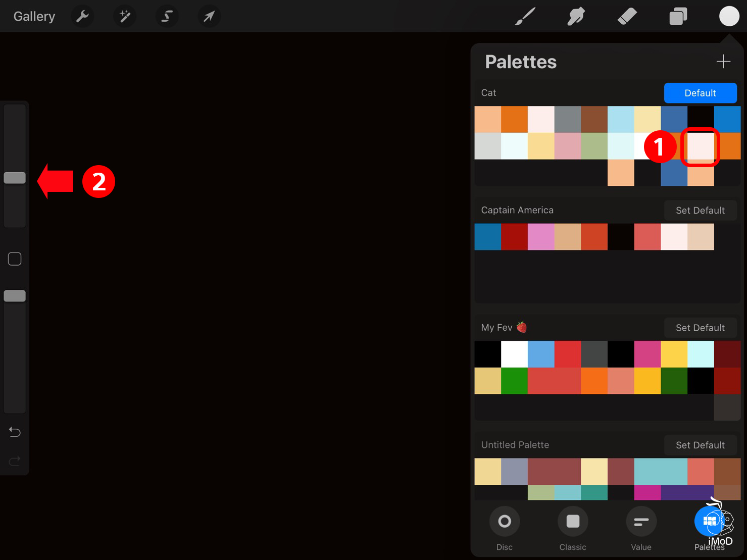Screen dimensions: 747x560
Task: Open the Value color view
Action: pyautogui.click(x=640, y=521)
